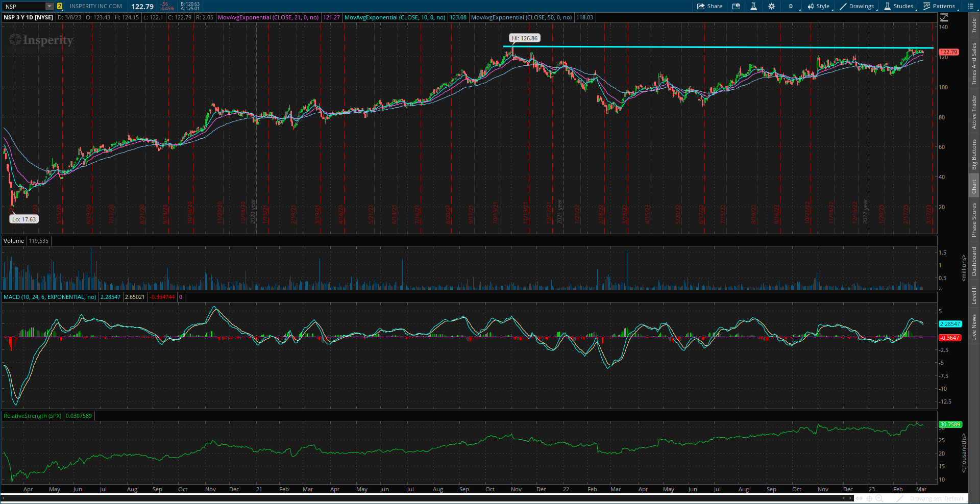Select the NSP 3 Y 1D [NYSE] label
Screen dimensions: 980x504
click(29, 17)
